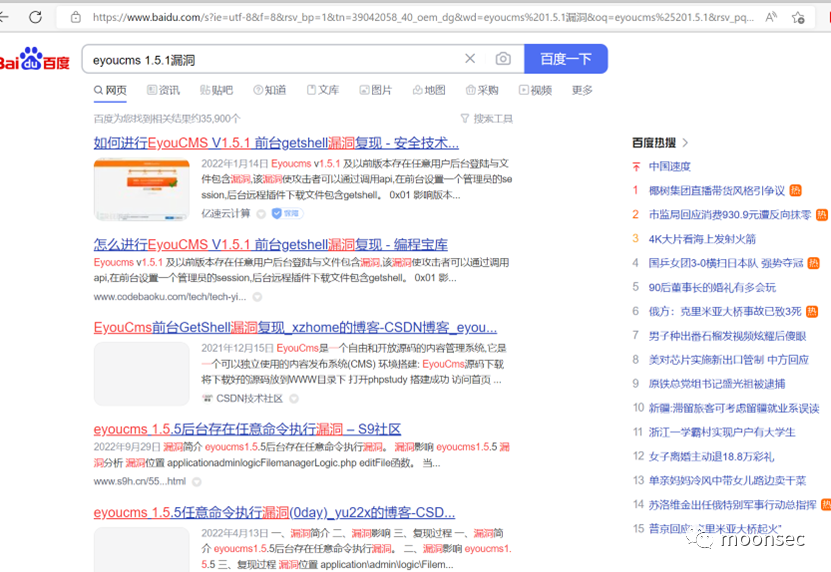Click the 保障 verified badge

(x=287, y=213)
